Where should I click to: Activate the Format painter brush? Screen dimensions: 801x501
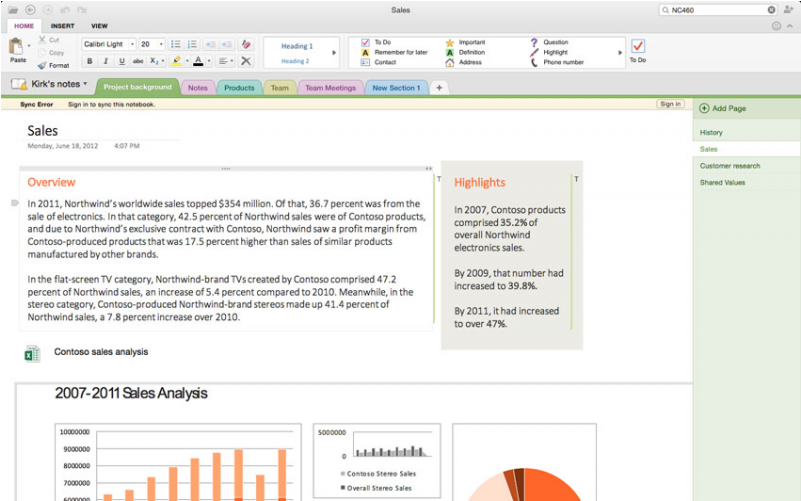(42, 65)
